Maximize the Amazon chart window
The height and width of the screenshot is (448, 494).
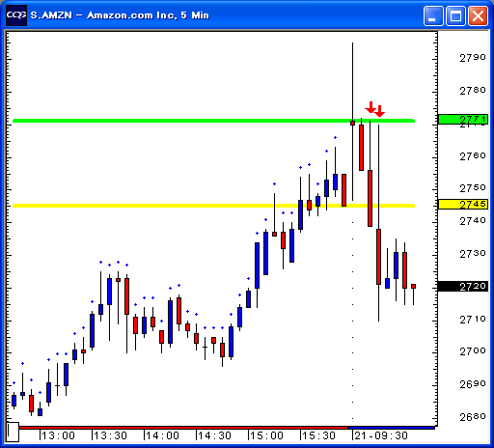pyautogui.click(x=455, y=15)
